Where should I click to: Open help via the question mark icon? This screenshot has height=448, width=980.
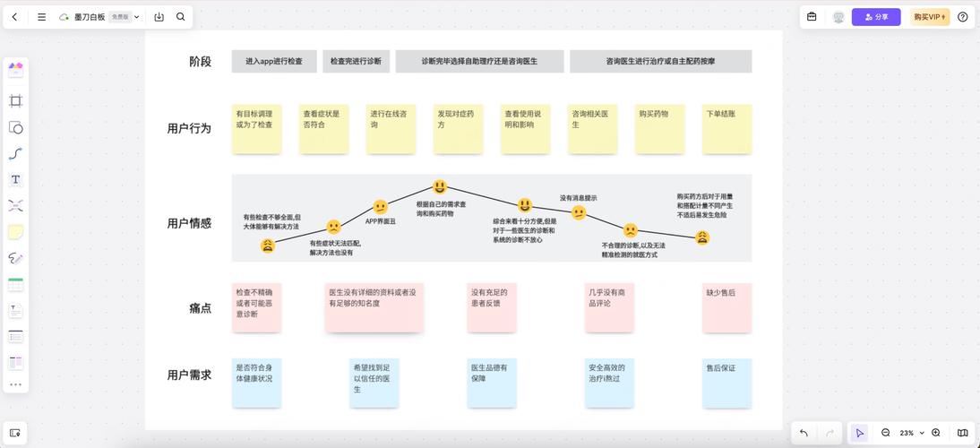click(x=962, y=17)
